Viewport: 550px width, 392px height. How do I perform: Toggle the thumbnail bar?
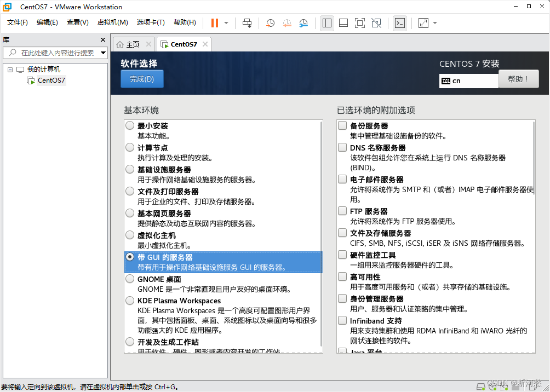click(x=343, y=23)
